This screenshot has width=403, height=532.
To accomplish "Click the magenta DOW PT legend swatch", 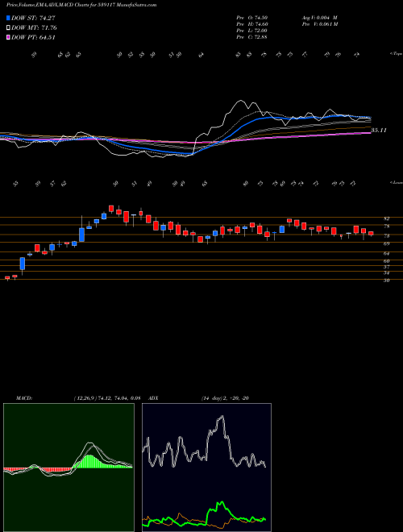I will [x=8, y=37].
